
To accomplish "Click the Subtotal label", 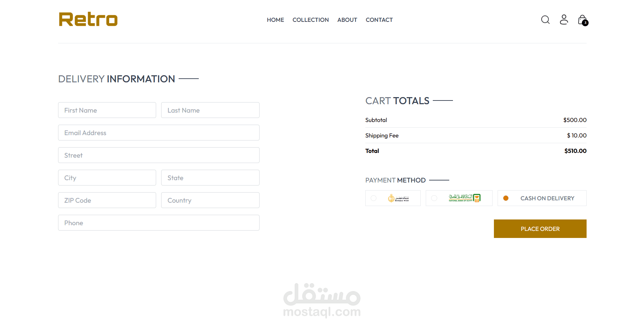I will [x=376, y=120].
